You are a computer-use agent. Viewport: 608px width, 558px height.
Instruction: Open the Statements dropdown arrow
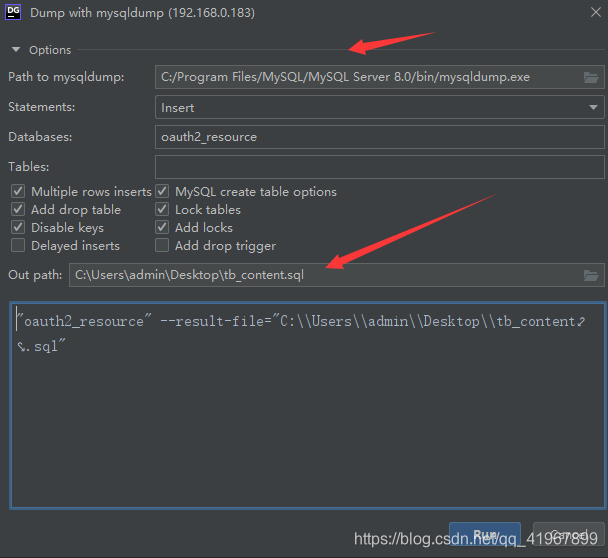point(593,107)
